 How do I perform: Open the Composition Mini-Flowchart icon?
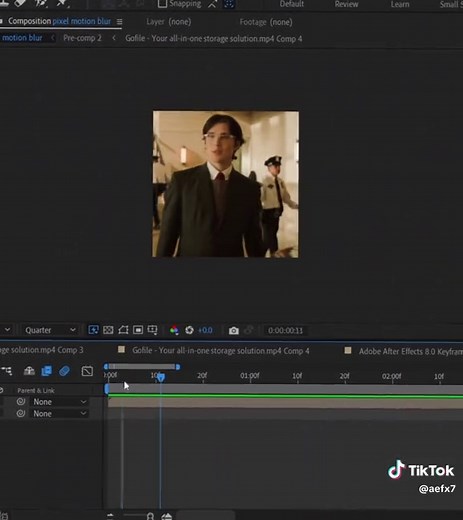tap(7, 371)
